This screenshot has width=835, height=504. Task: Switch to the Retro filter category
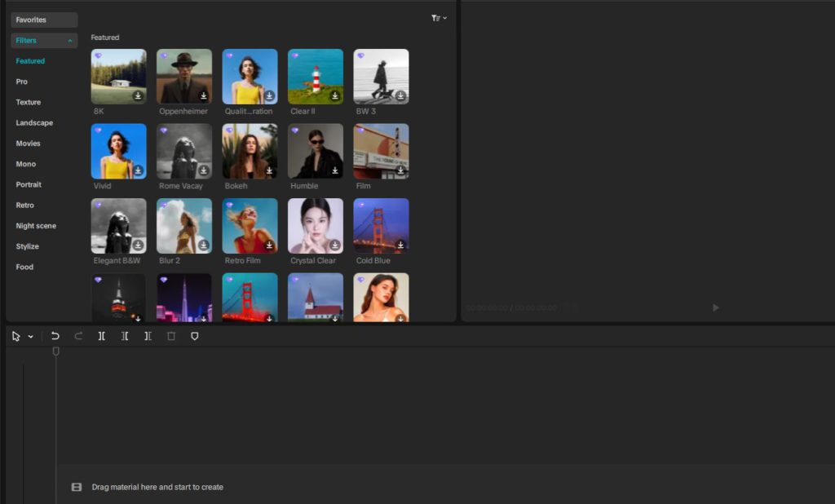[x=25, y=206]
